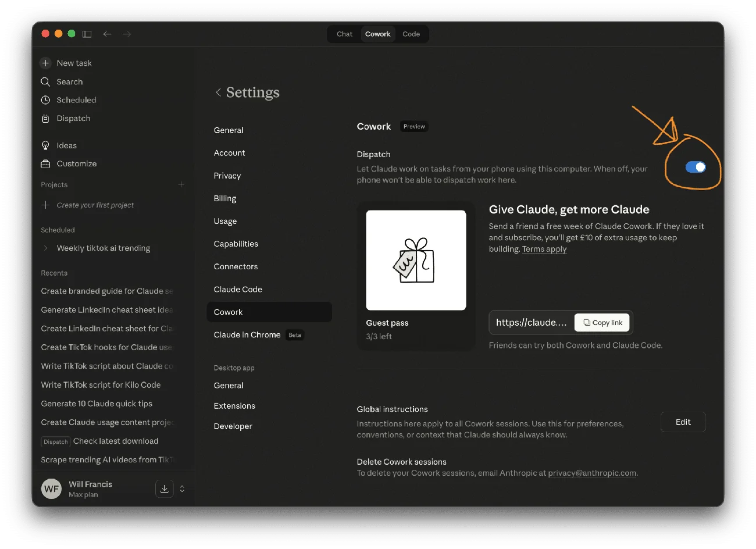Click the Customize briefcase icon

[x=45, y=164]
